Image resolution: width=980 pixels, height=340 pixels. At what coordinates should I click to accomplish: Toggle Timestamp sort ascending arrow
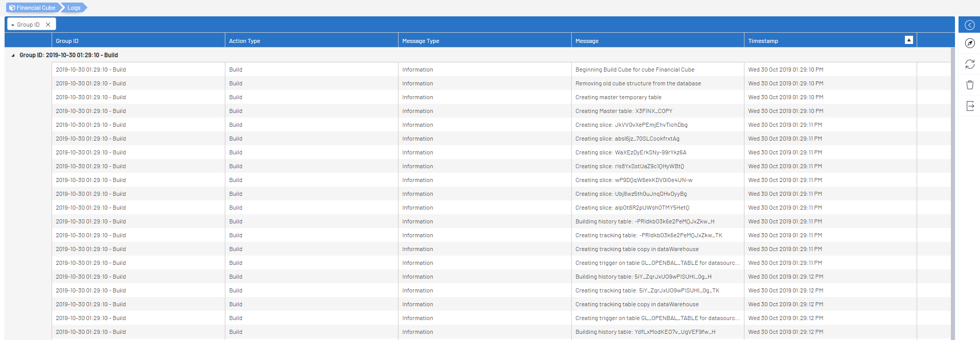(x=908, y=40)
